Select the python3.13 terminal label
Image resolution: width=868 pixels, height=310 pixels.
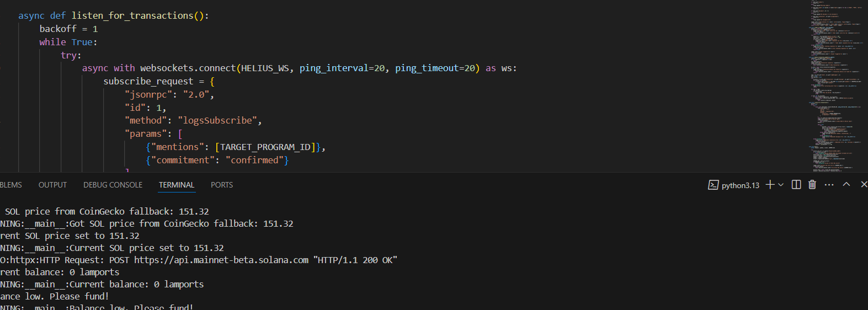pos(741,185)
